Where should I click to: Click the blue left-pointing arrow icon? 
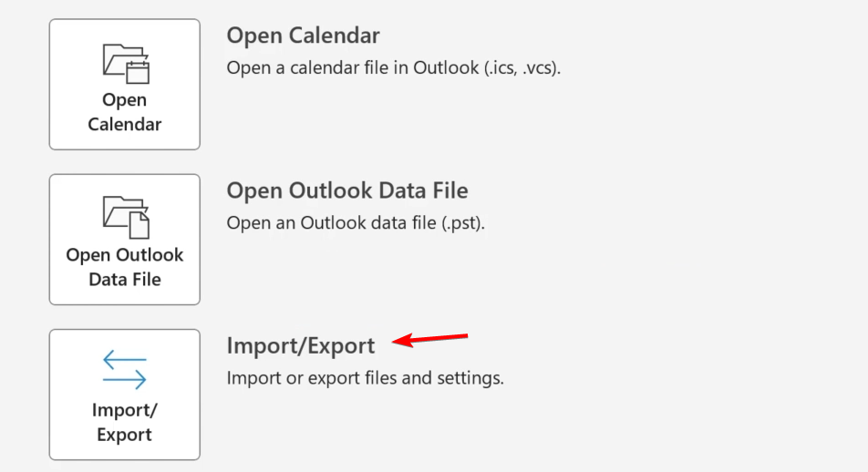(125, 359)
